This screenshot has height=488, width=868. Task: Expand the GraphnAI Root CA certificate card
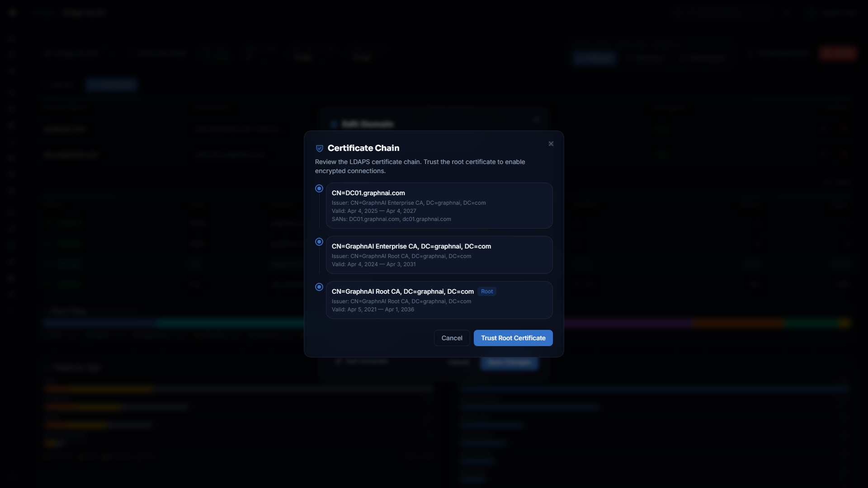439,300
